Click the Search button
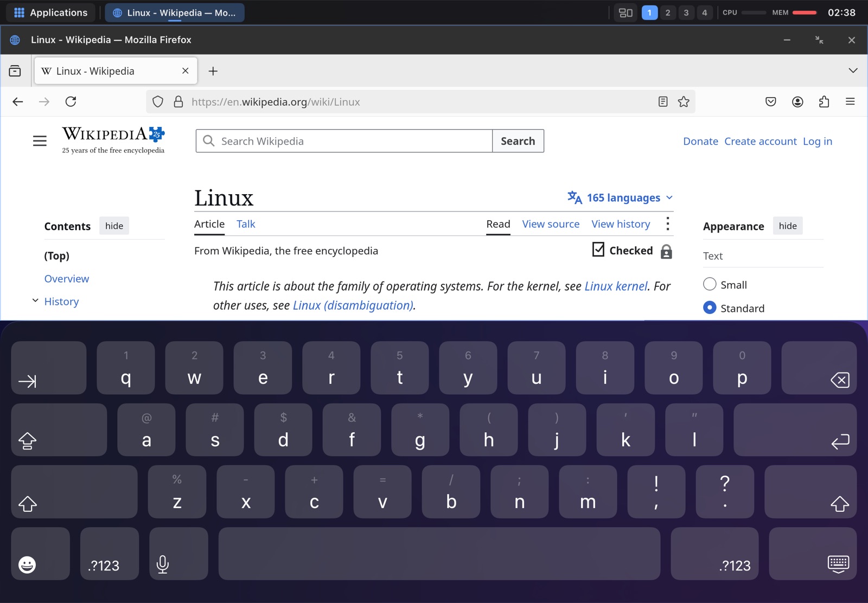868x603 pixels. point(518,141)
